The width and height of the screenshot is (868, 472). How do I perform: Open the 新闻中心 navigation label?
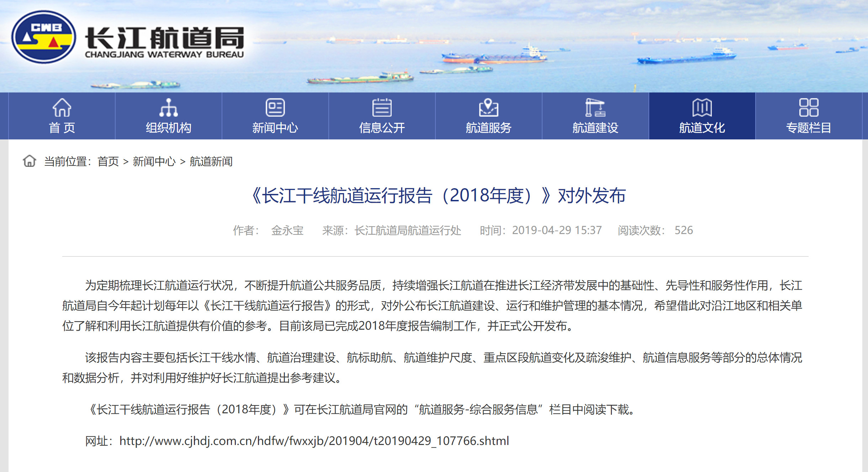[275, 128]
